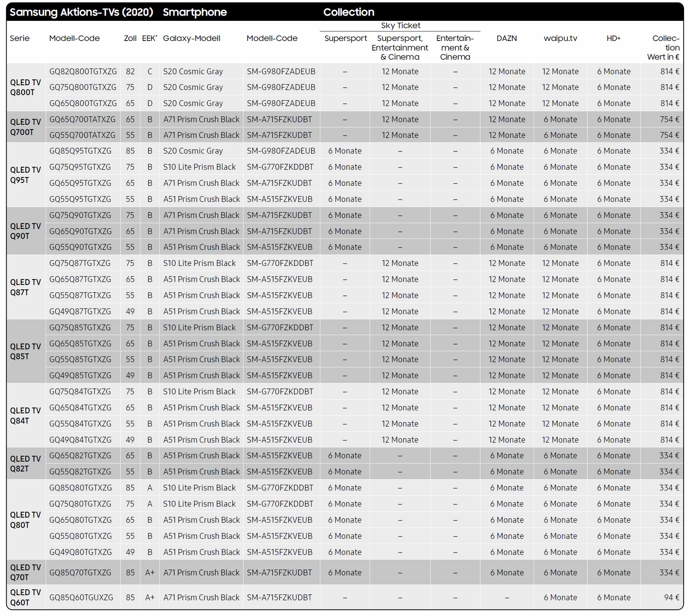This screenshot has height=616, width=691.
Task: Click the Serie column header
Action: (x=20, y=38)
